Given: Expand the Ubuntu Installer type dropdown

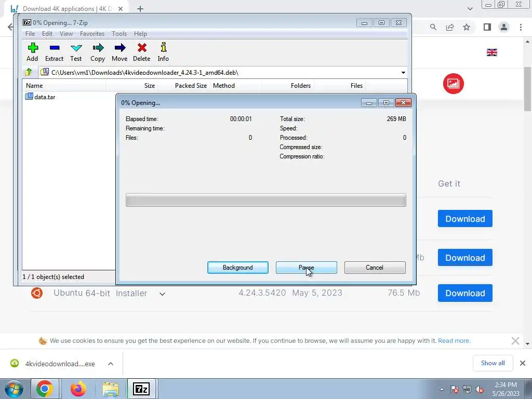Looking at the screenshot, I should 162,294.
